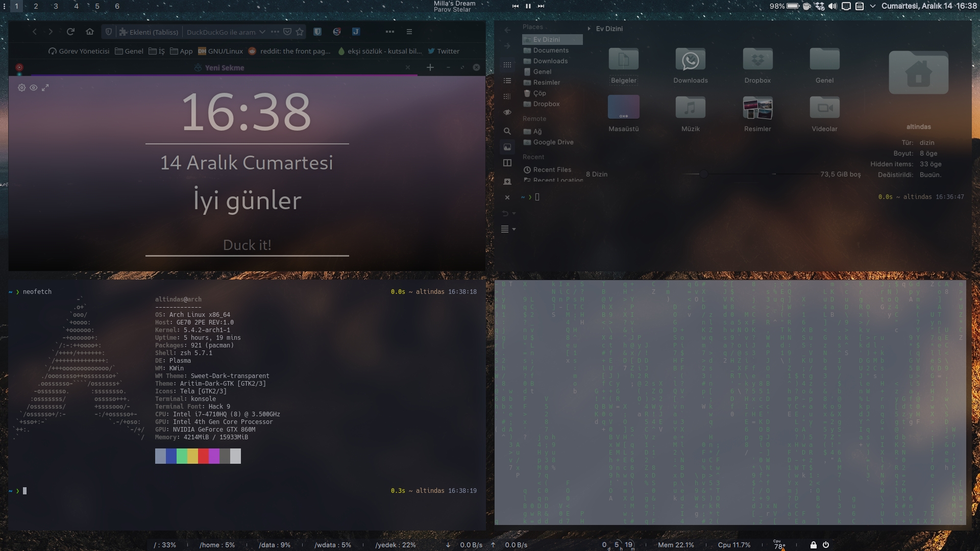This screenshot has height=551, width=980.
Task: Pause the Milla's Dream track
Action: (528, 6)
